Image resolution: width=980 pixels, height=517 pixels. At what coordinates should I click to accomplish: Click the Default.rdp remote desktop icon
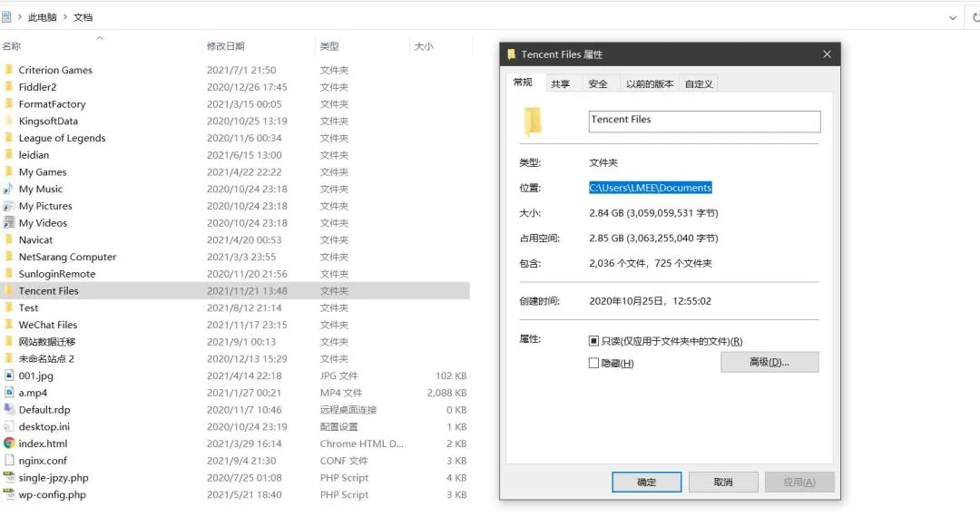[9, 410]
